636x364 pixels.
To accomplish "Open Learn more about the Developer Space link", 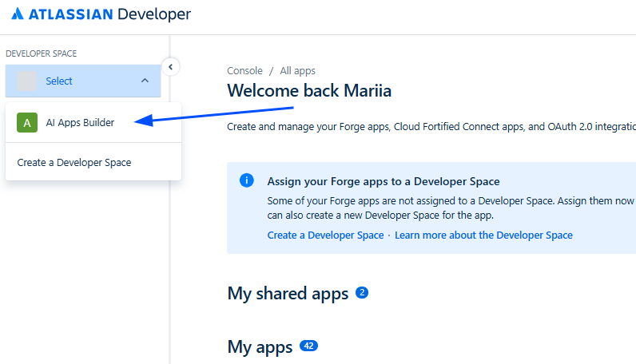I will pos(483,235).
